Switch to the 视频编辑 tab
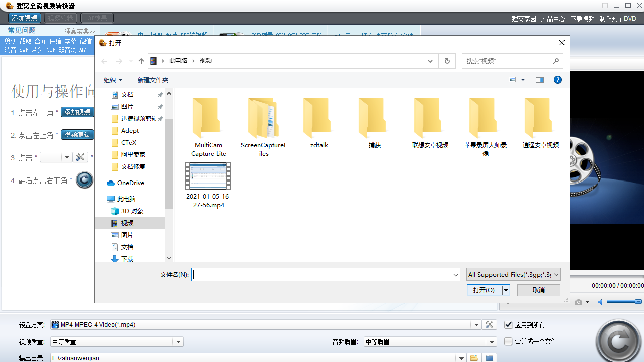 pyautogui.click(x=61, y=17)
